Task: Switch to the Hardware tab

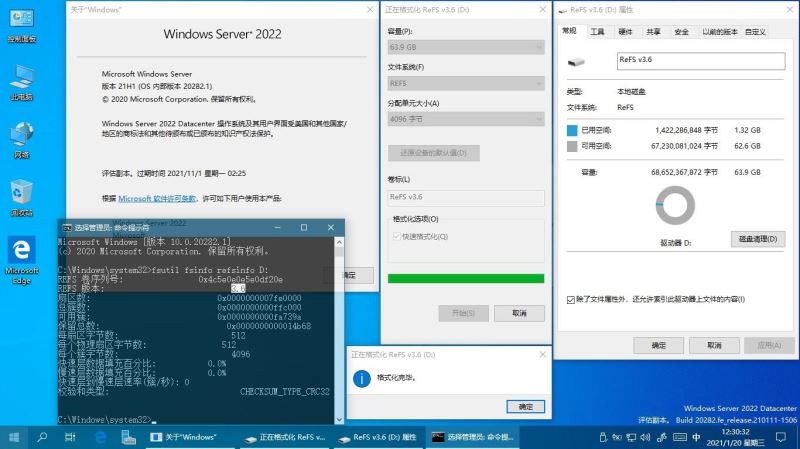Action: 625,32
